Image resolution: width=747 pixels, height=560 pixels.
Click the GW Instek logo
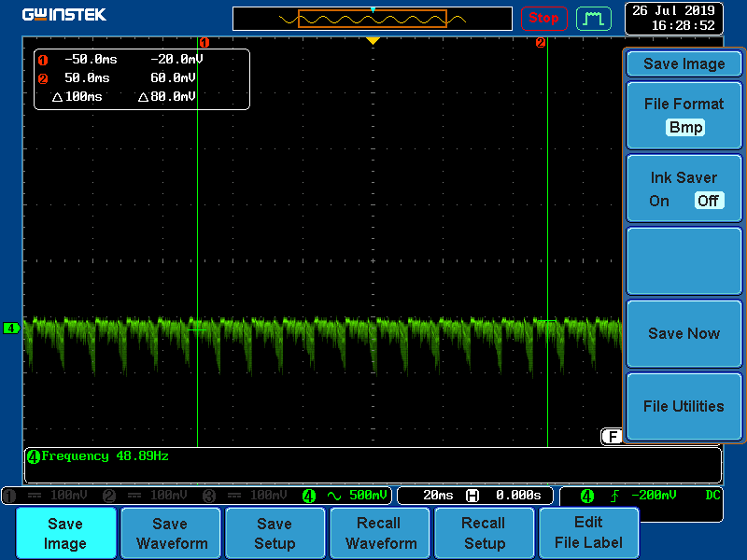pyautogui.click(x=64, y=15)
